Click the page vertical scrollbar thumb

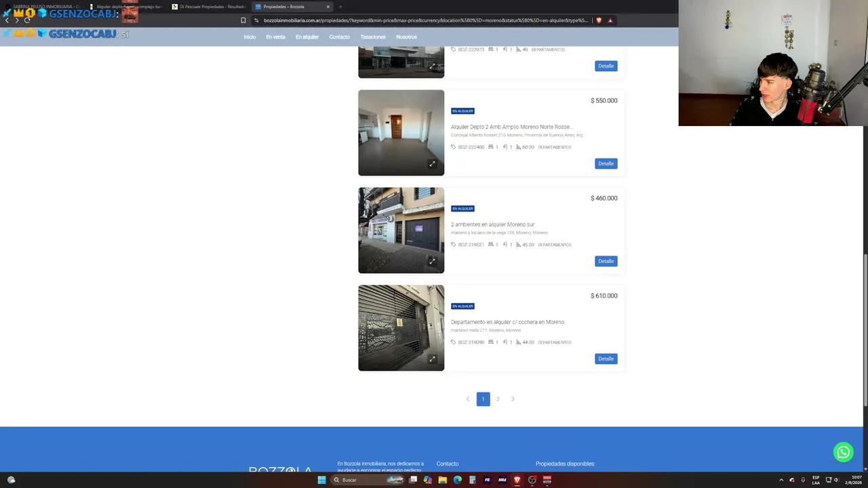[865, 329]
